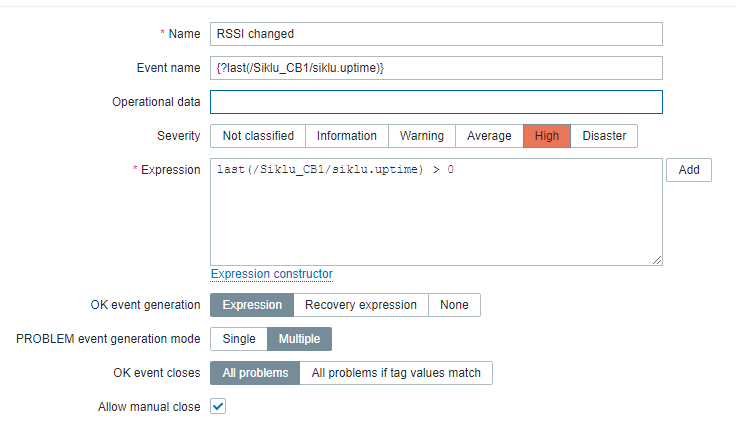Set OK event generation to Expression

click(x=252, y=305)
